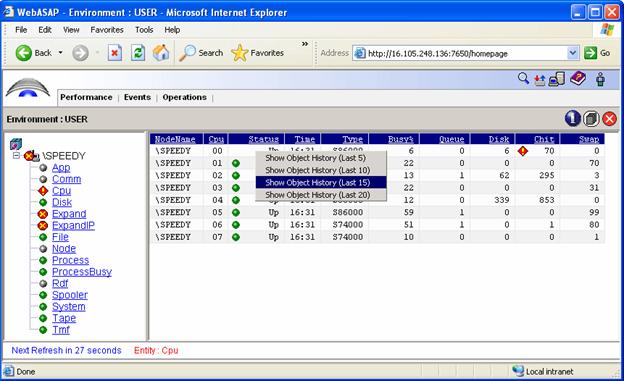Click the green status dot in Cpu 07 row

coord(236,237)
